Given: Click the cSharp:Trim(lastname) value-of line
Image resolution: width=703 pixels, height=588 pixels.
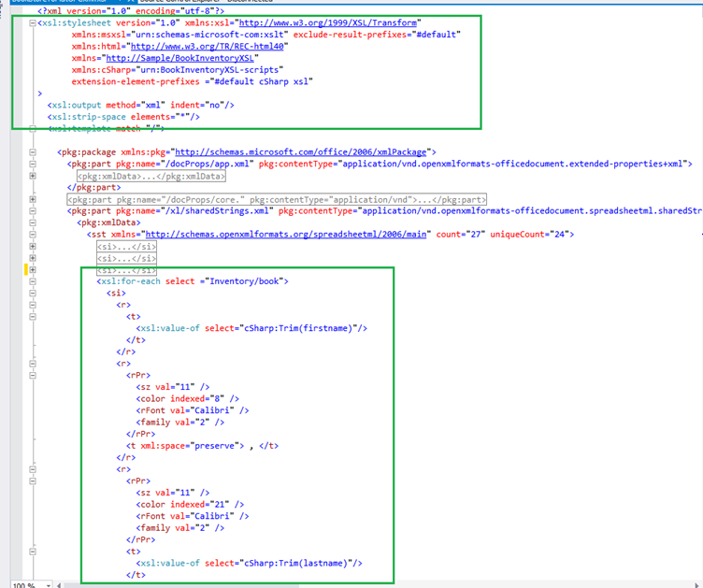Looking at the screenshot, I should coord(250,564).
